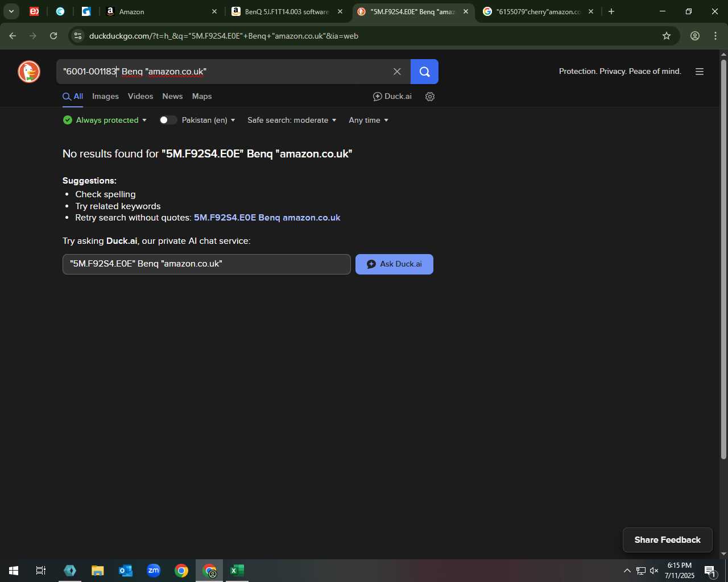
Task: Close the Amazon tab
Action: coord(214,11)
